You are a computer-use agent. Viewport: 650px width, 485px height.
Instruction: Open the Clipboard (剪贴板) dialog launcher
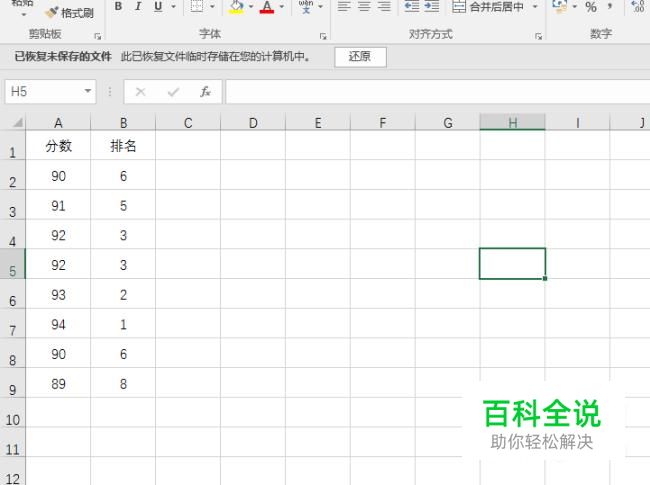pos(98,36)
